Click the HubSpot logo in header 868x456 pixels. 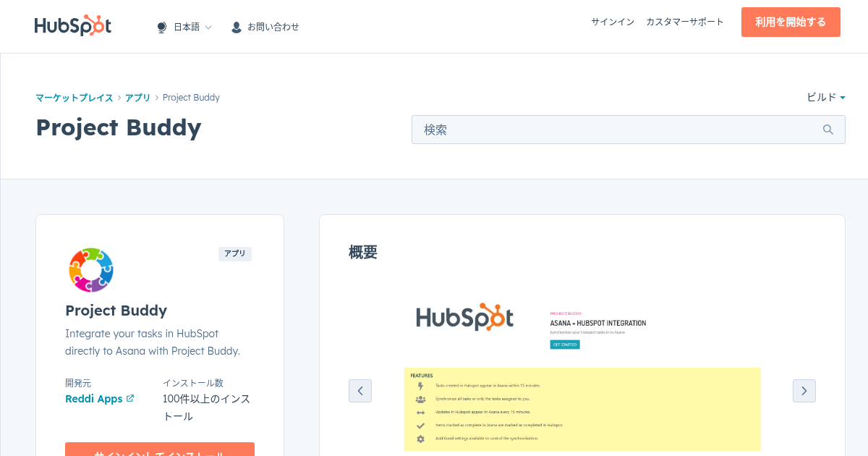(x=73, y=26)
